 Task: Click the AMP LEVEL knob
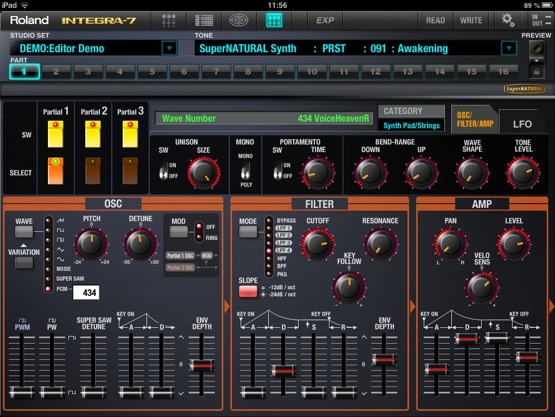[514, 244]
